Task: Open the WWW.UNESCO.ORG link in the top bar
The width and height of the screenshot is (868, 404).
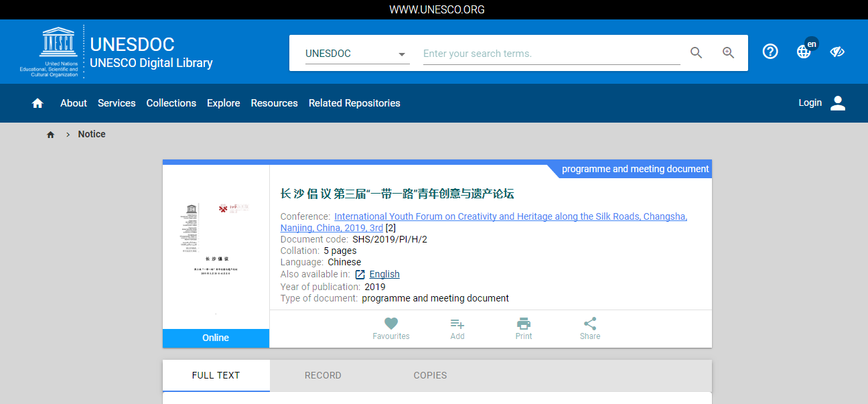Action: tap(437, 9)
